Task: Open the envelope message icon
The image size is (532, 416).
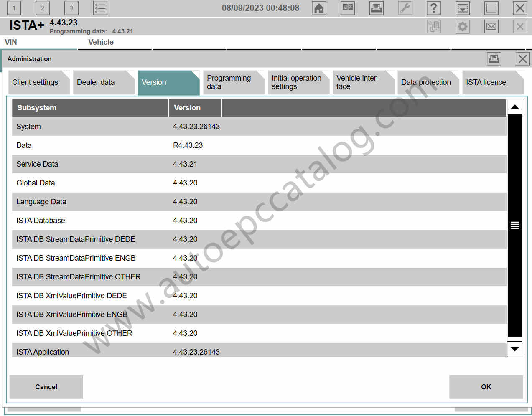Action: [491, 27]
